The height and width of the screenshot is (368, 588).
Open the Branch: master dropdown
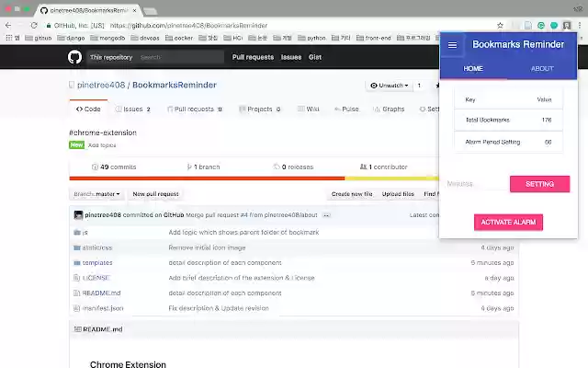click(96, 194)
